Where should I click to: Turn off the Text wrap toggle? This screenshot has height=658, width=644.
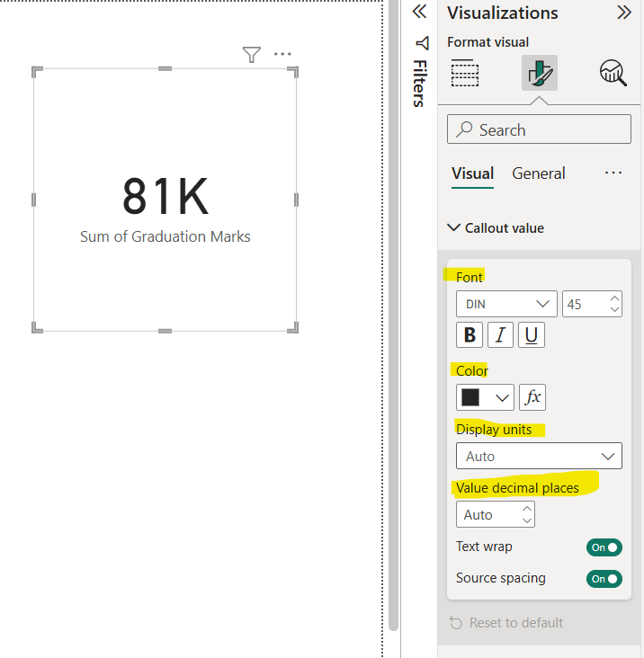604,547
